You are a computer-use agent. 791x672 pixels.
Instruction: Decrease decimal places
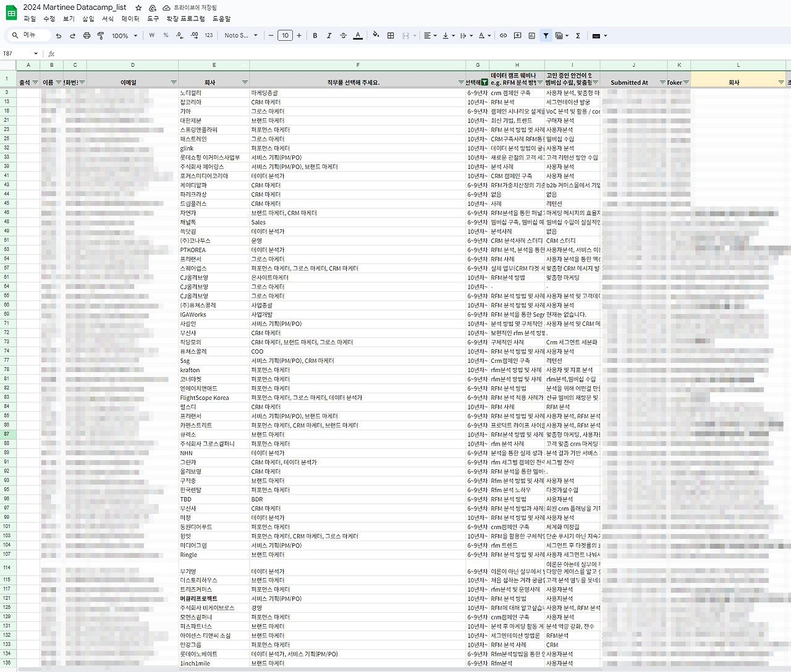click(180, 36)
